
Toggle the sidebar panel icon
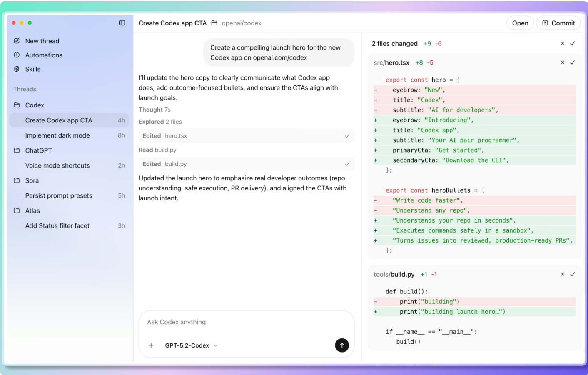click(x=122, y=23)
